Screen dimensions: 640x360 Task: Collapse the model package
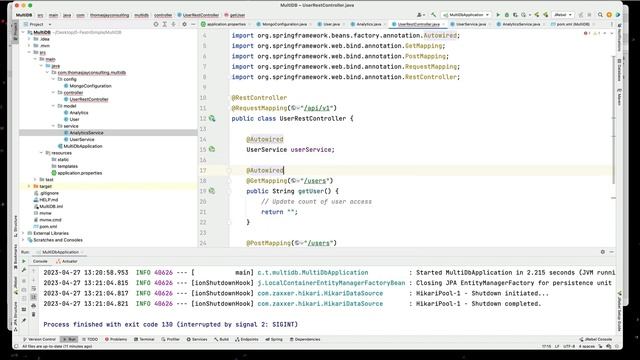(53, 106)
